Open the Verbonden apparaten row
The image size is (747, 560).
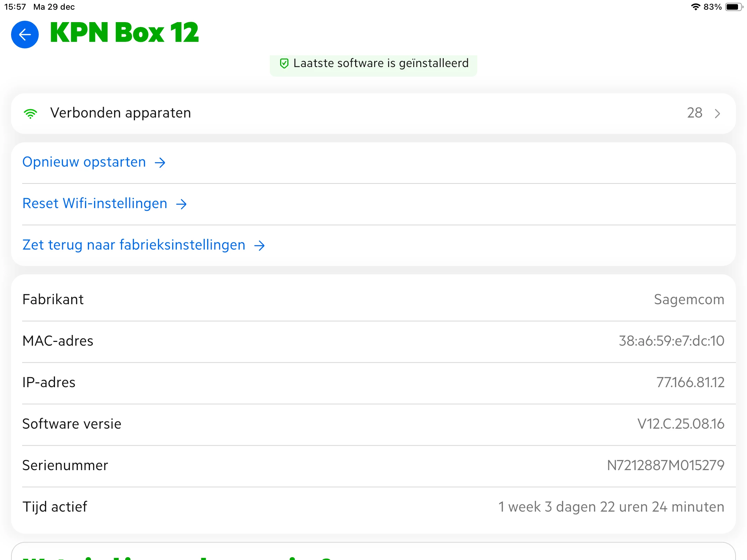pos(346,113)
